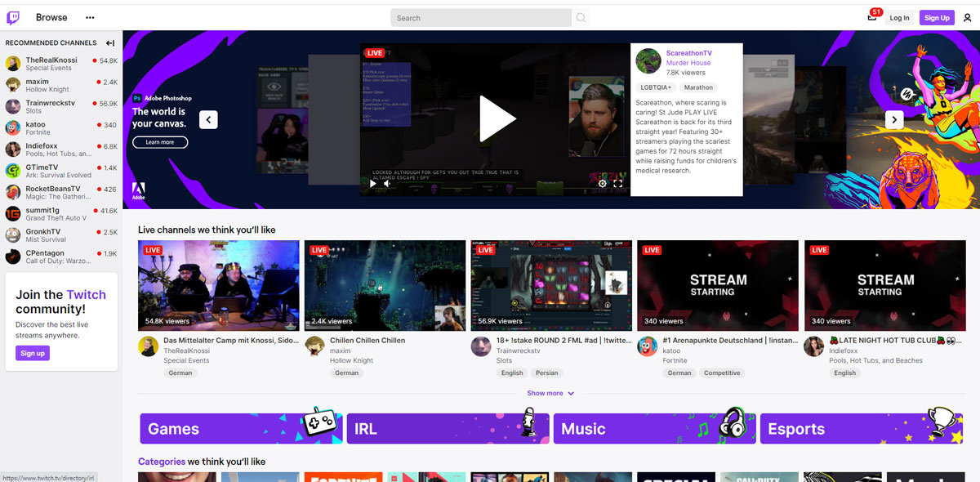Open Trainwreckstv avatar under Slots stream card

(481, 346)
